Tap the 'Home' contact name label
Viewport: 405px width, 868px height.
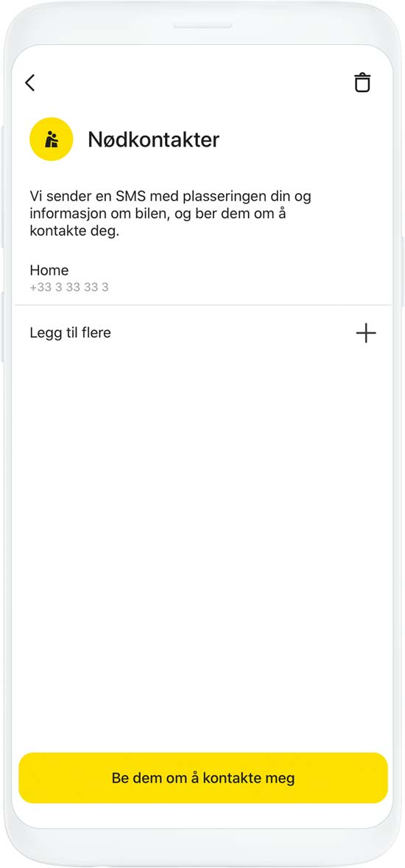coord(49,270)
